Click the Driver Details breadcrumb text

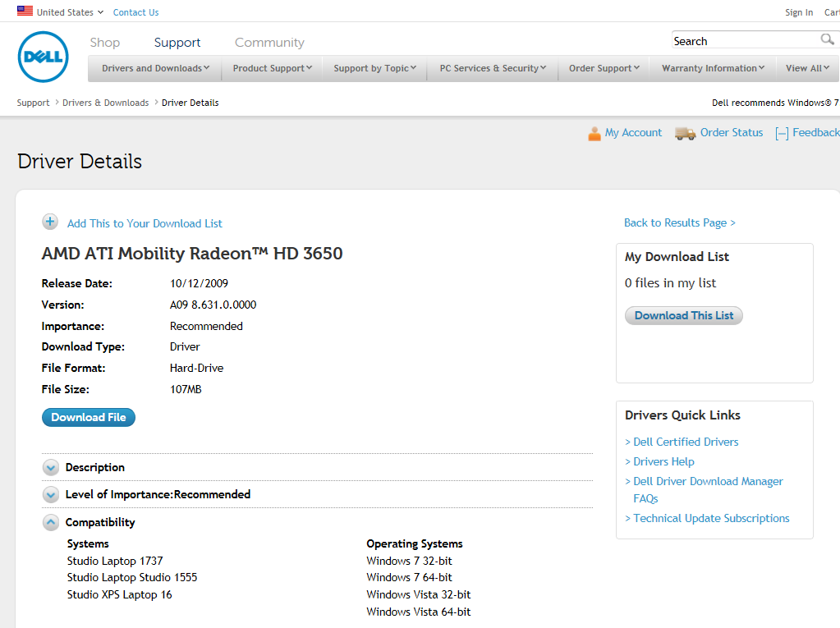(190, 103)
